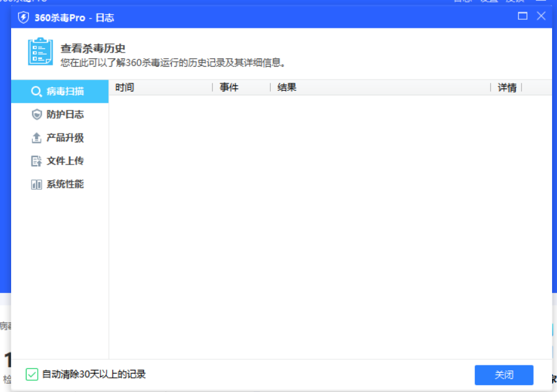Close the 日志 window with X
Viewport: 557px width, 392px height.
point(541,16)
